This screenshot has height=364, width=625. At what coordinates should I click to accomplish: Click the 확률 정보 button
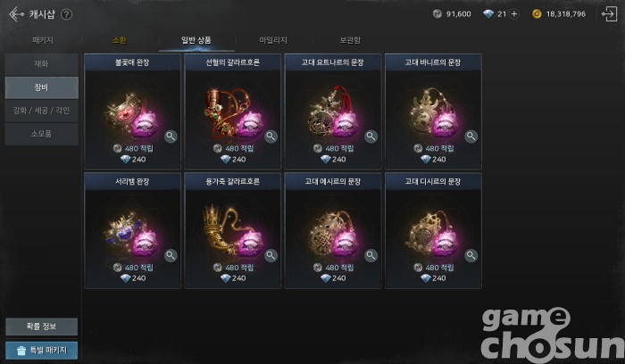pos(41,327)
